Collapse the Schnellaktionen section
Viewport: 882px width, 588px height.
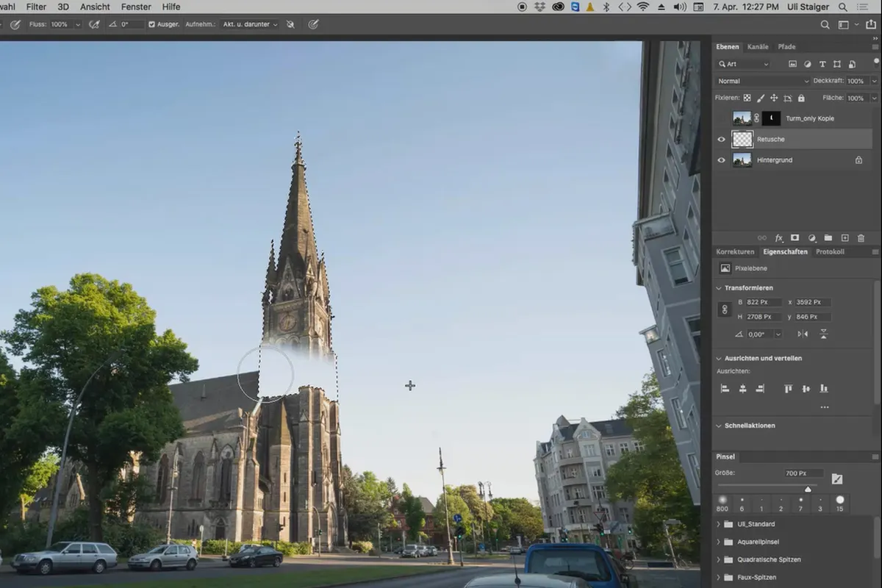click(x=719, y=426)
